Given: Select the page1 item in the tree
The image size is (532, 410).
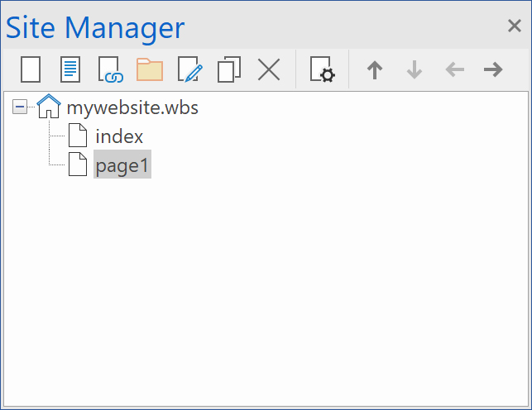Looking at the screenshot, I should (122, 165).
